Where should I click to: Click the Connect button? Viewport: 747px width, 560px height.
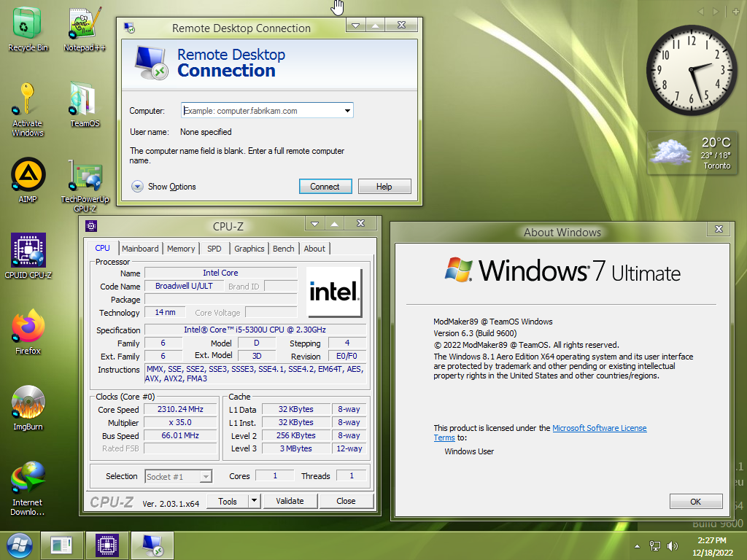click(x=325, y=187)
